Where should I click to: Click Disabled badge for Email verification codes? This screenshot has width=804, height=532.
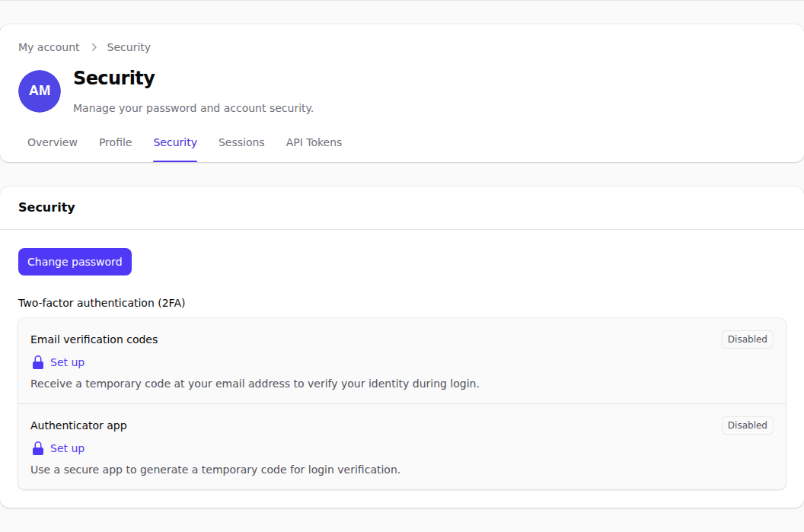(747, 339)
